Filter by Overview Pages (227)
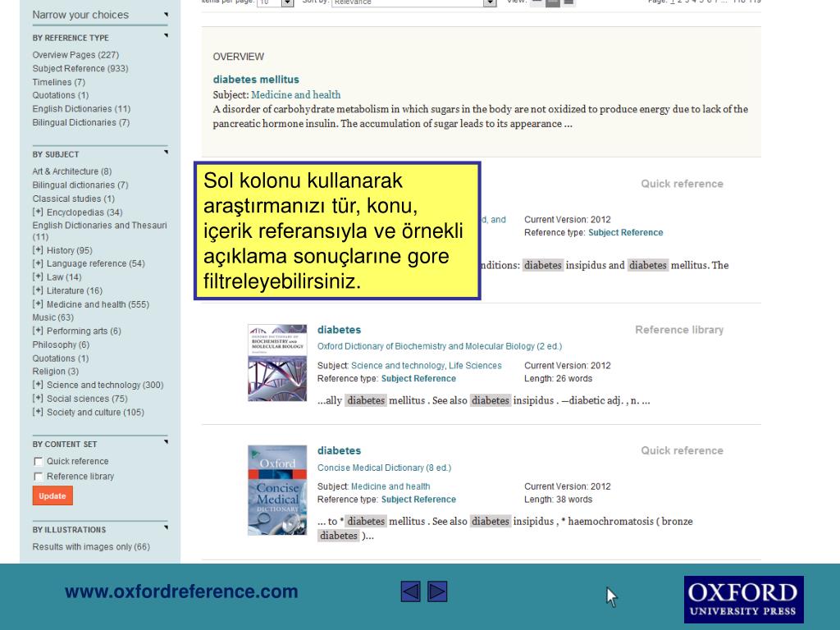The width and height of the screenshot is (840, 630). (75, 55)
